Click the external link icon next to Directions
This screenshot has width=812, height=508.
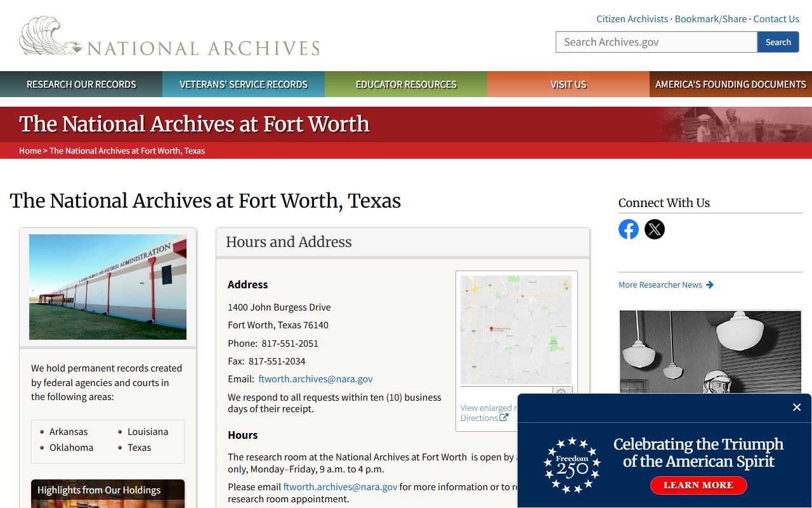pos(504,418)
